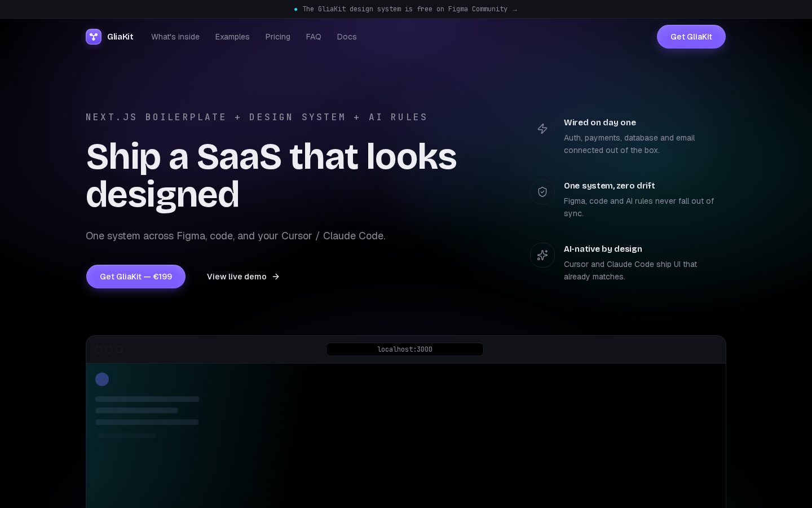Go to the Examples section
812x508 pixels.
point(232,37)
